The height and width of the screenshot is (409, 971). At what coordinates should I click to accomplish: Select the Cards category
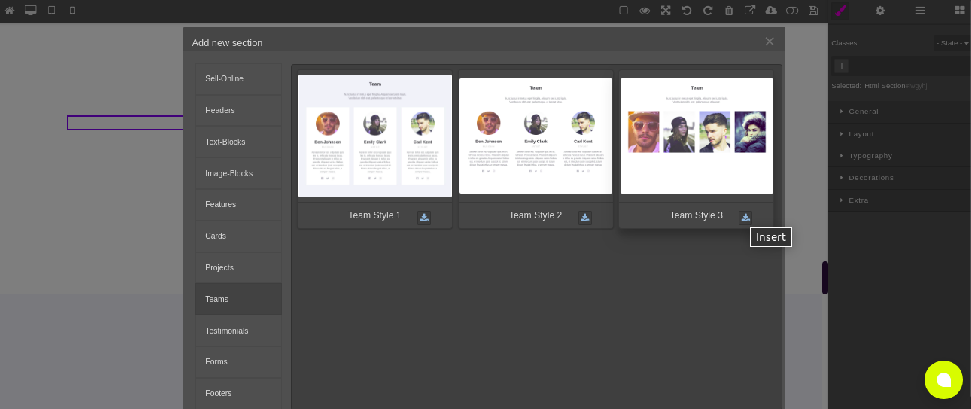click(238, 236)
